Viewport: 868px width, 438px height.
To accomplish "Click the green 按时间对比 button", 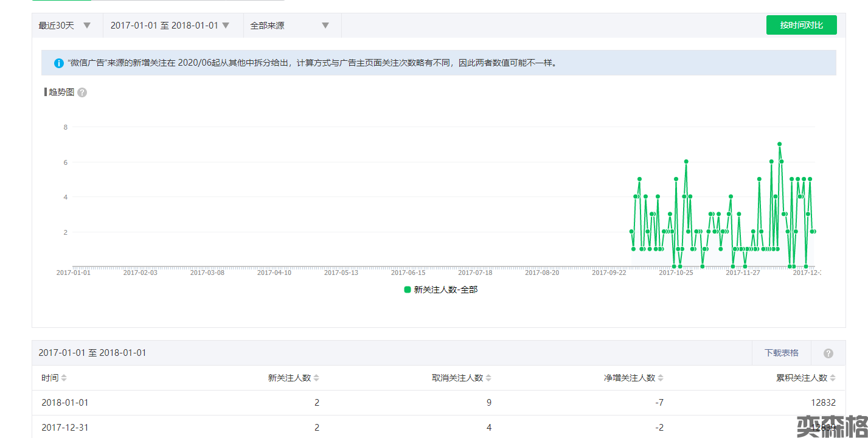I will point(801,26).
